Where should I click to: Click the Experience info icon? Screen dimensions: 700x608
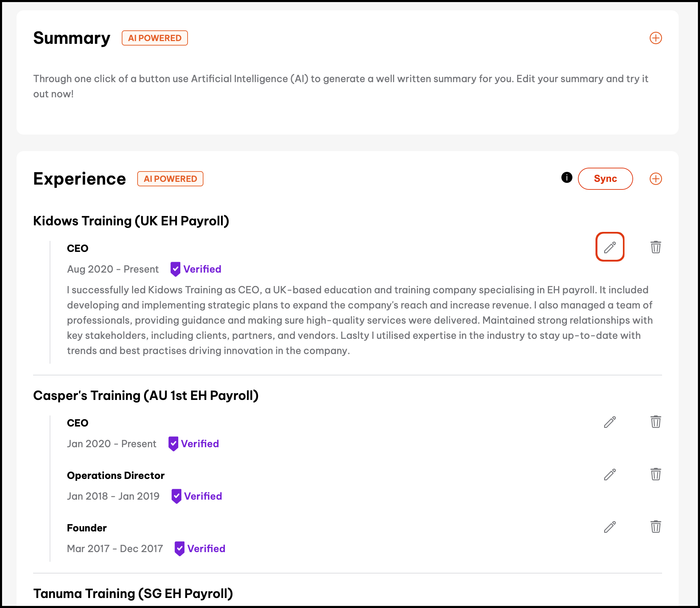pos(567,177)
